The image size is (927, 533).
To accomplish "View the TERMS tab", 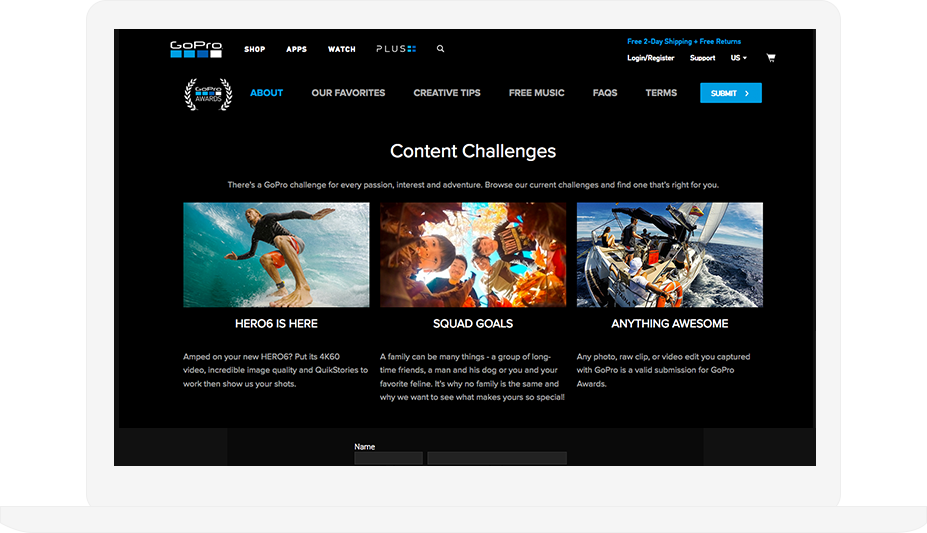I will (661, 93).
